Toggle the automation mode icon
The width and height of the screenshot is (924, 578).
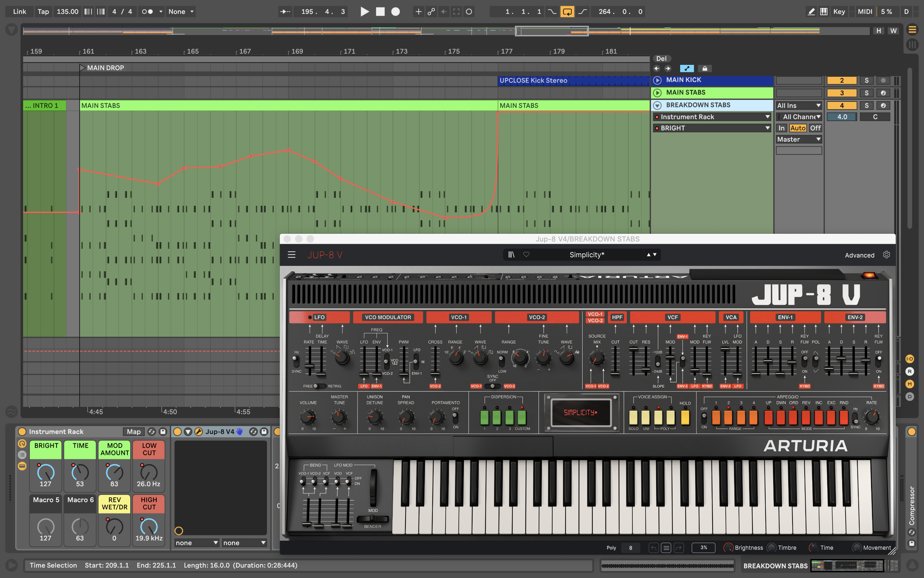(x=687, y=68)
